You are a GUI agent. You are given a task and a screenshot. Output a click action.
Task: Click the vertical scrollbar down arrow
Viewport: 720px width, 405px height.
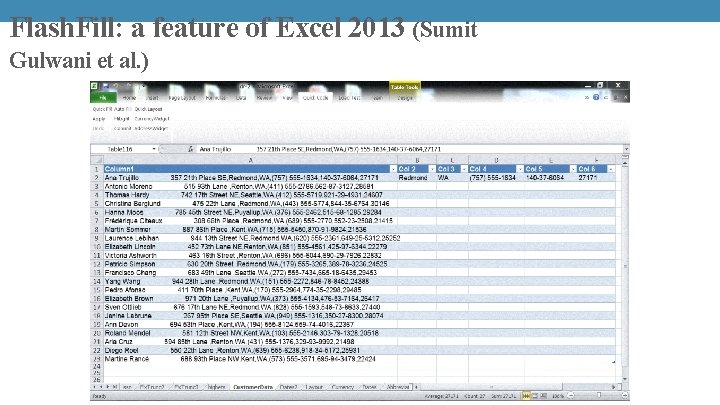(625, 379)
